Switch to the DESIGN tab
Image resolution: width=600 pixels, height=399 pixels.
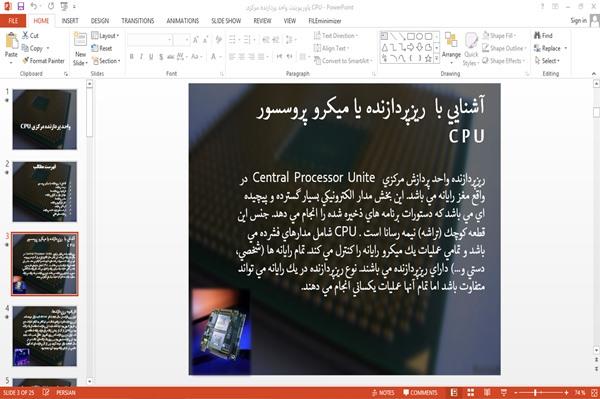[99, 21]
